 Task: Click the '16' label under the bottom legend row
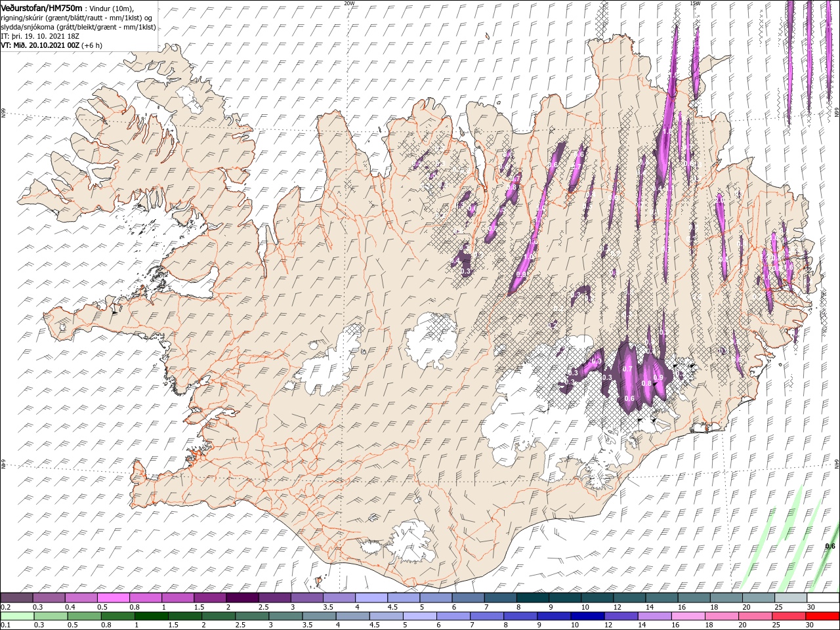(677, 625)
